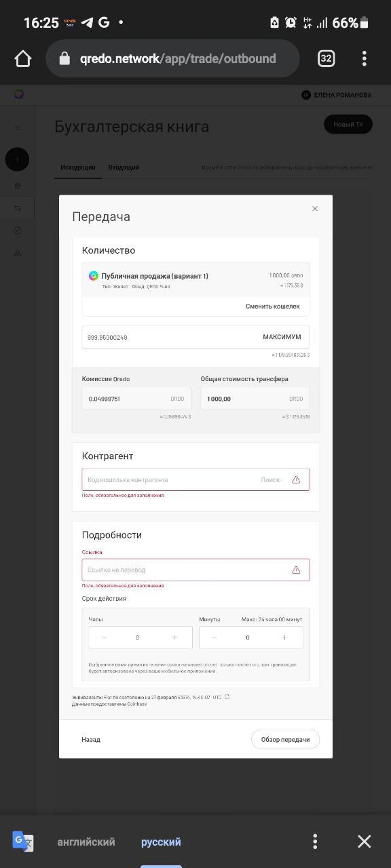
Task: Click the Обзор передачи button
Action: click(x=285, y=739)
